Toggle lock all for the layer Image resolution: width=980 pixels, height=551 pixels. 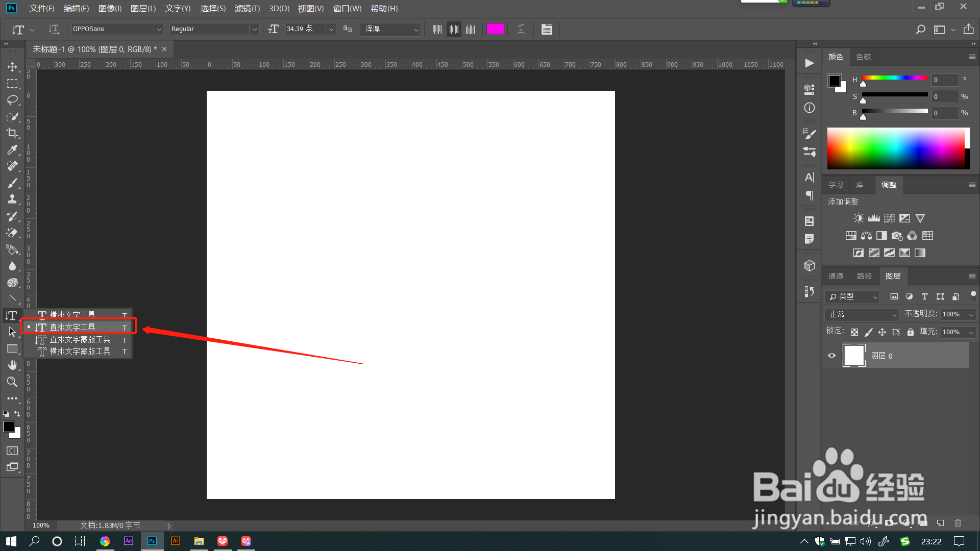click(910, 332)
